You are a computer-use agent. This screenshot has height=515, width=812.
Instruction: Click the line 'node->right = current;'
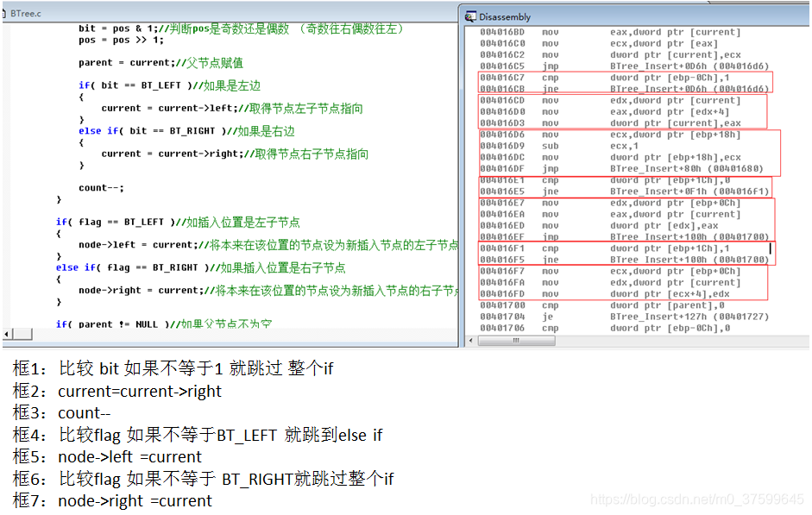268,291
